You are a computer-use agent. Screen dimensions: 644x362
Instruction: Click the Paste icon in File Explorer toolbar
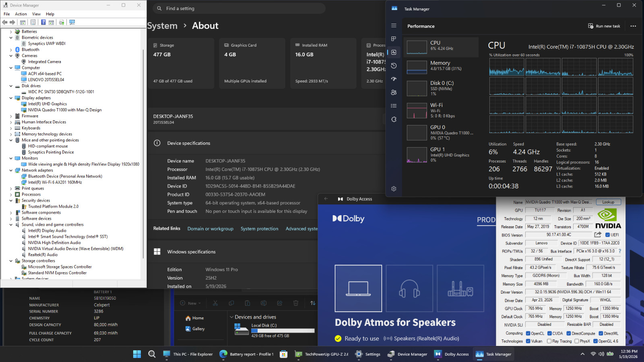coord(248,303)
